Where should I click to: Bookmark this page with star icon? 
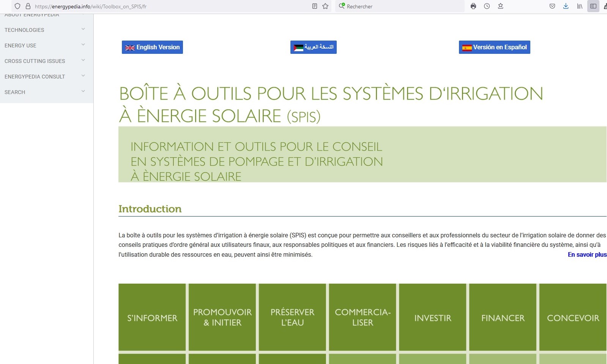coord(325,6)
